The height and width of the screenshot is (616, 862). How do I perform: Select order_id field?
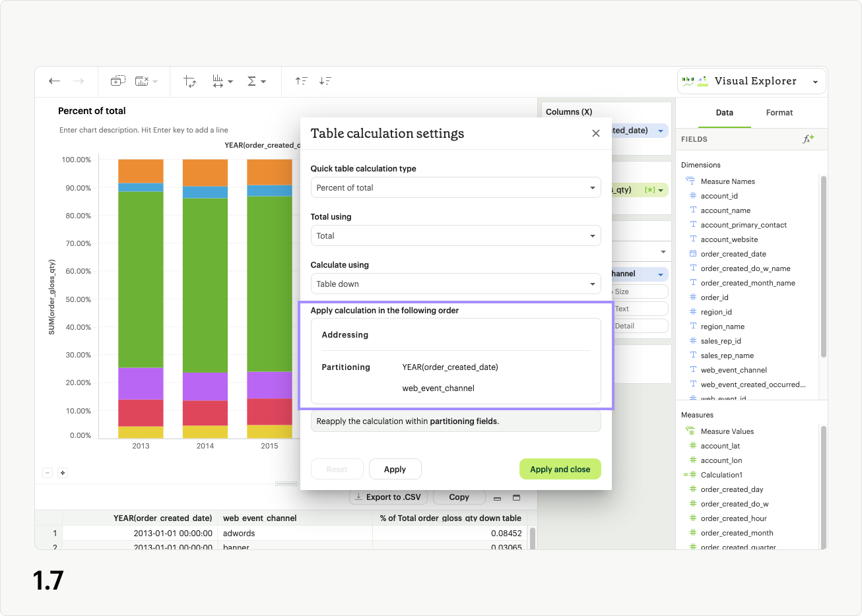(714, 297)
